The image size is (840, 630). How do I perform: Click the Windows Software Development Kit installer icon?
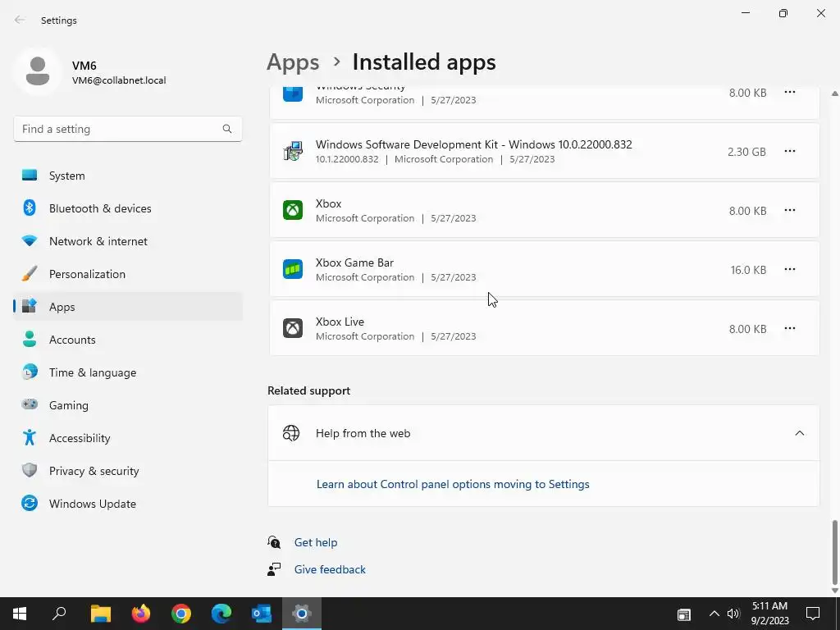pos(293,151)
